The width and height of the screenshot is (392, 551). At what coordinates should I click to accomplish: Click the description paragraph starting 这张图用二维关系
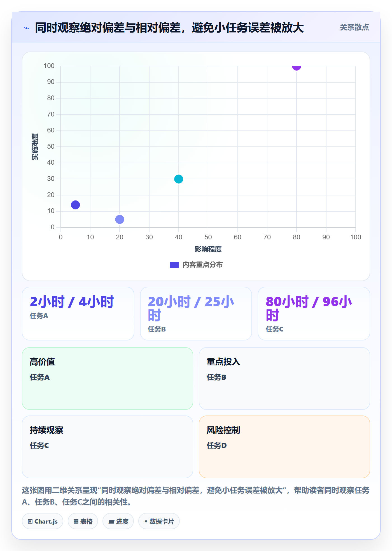(196, 496)
